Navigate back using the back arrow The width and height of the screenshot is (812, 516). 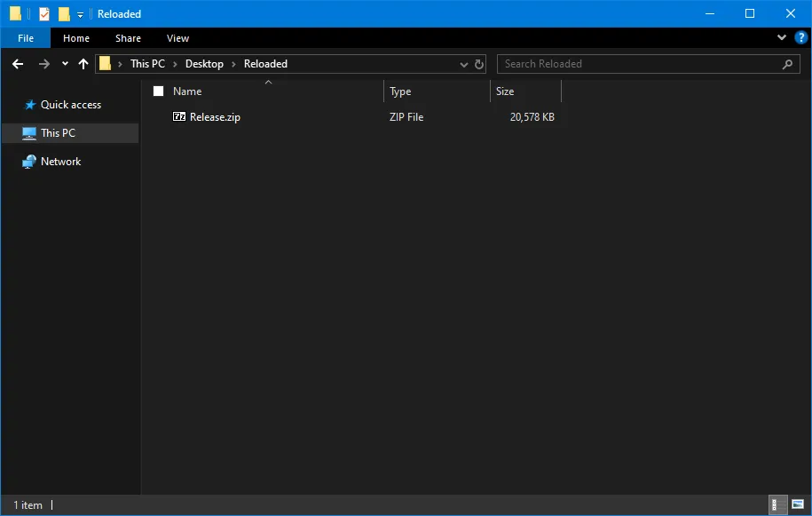(x=18, y=63)
